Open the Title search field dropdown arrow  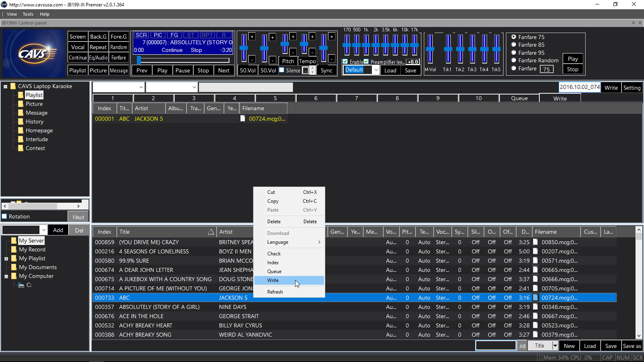tap(555, 346)
